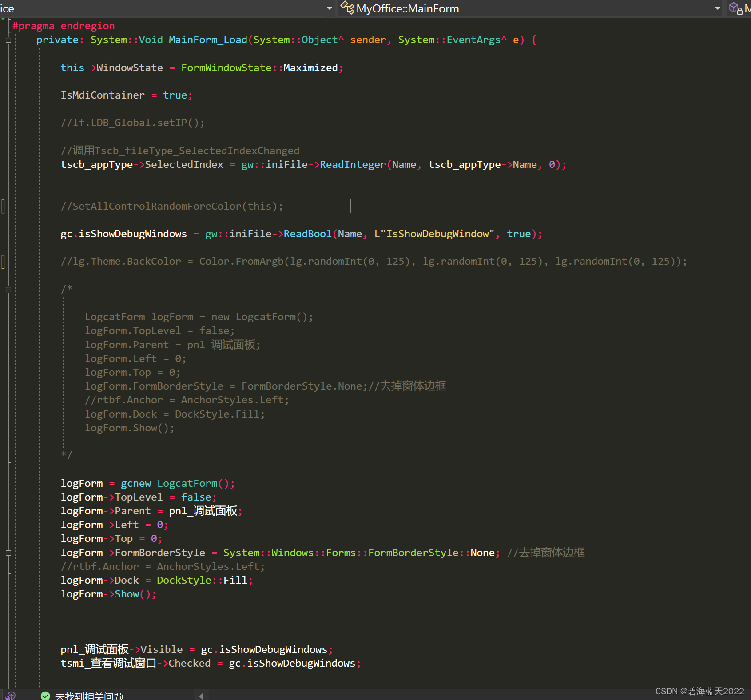Collapse the commented LogcatForm block fold marker
This screenshot has height=700, width=751.
point(8,290)
